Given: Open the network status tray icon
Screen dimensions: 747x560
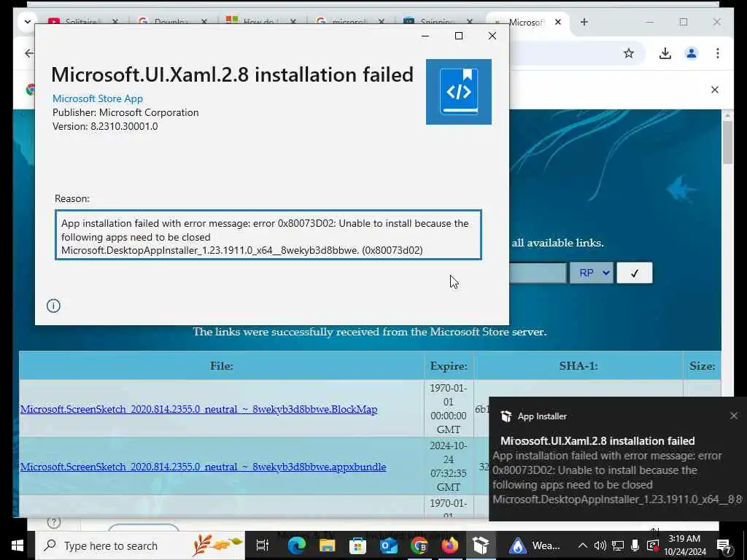Looking at the screenshot, I should [618, 545].
